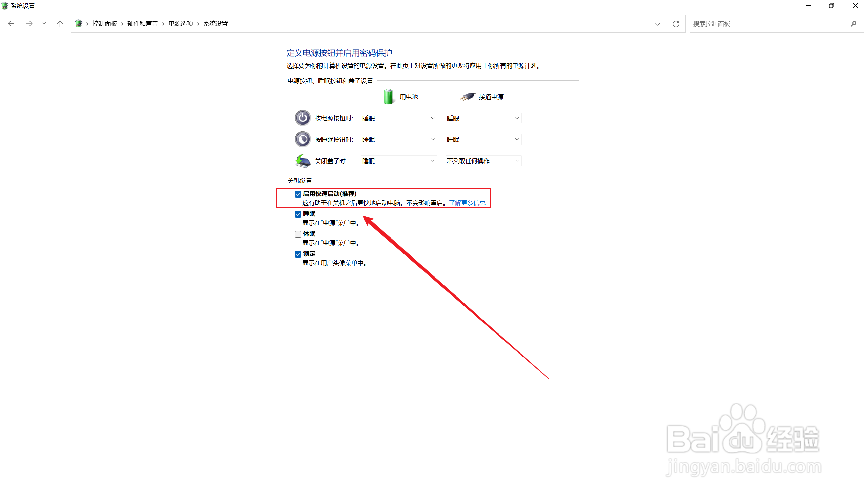This screenshot has height=496, width=868.
Task: Toggle the 睡眠 checkbox
Action: pyautogui.click(x=298, y=214)
